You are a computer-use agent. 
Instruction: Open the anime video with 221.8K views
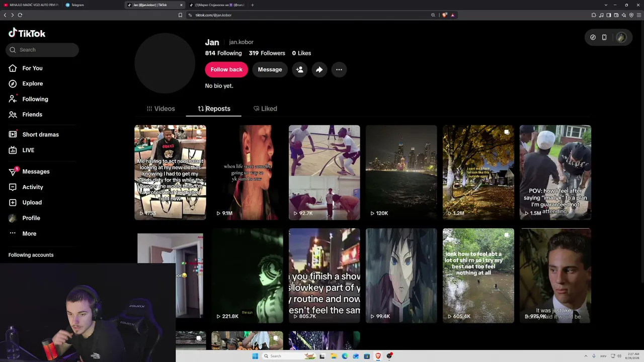tap(247, 276)
